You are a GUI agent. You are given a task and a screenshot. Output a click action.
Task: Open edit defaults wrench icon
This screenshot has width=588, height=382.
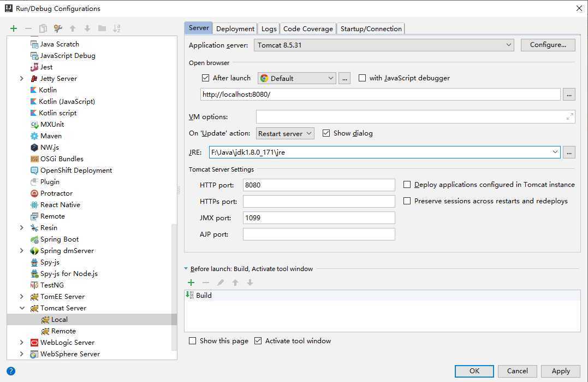(58, 28)
